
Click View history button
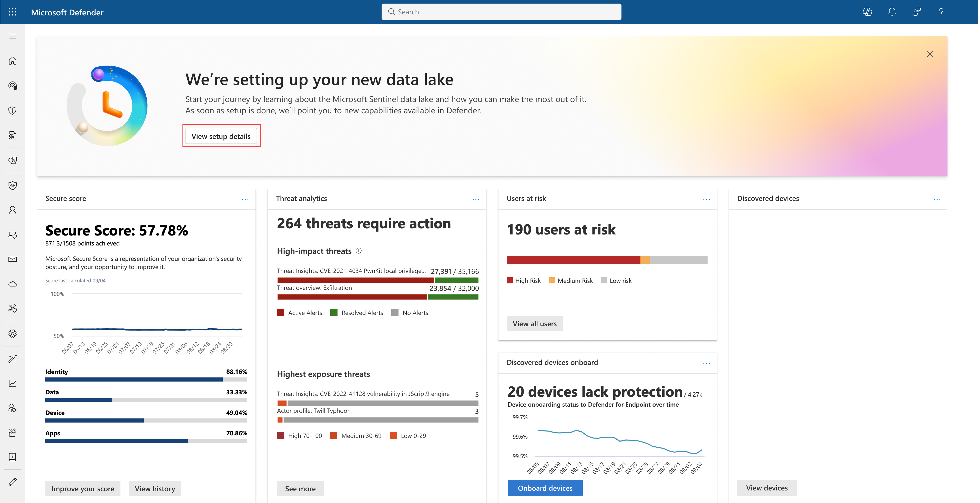point(155,489)
